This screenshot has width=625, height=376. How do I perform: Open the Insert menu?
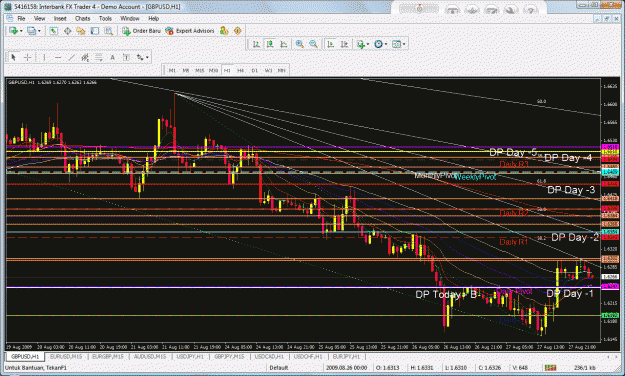(x=60, y=18)
